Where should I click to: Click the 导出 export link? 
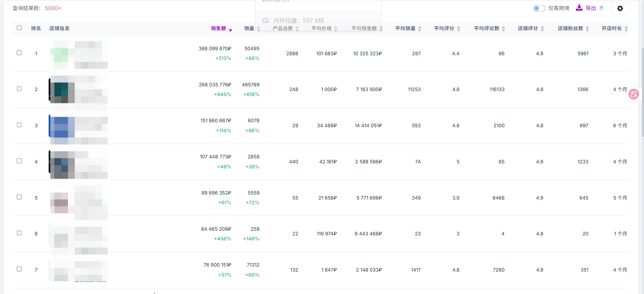(591, 8)
